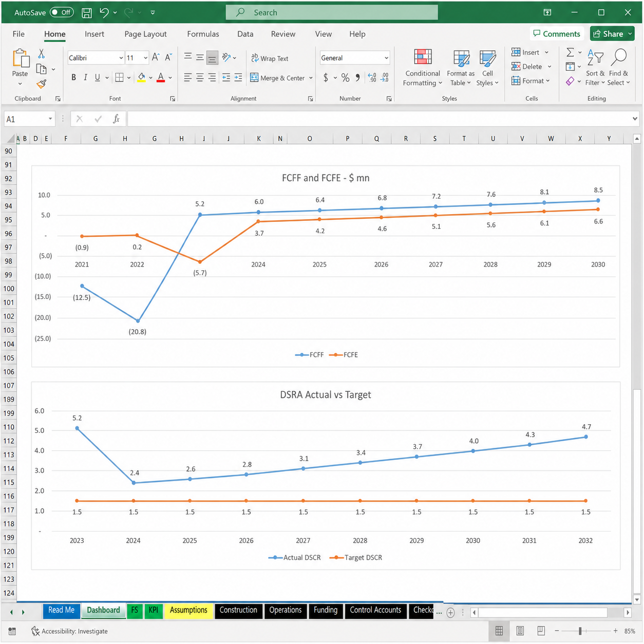The width and height of the screenshot is (644, 644).
Task: Click the Paste clipboard icon
Action: [x=21, y=59]
